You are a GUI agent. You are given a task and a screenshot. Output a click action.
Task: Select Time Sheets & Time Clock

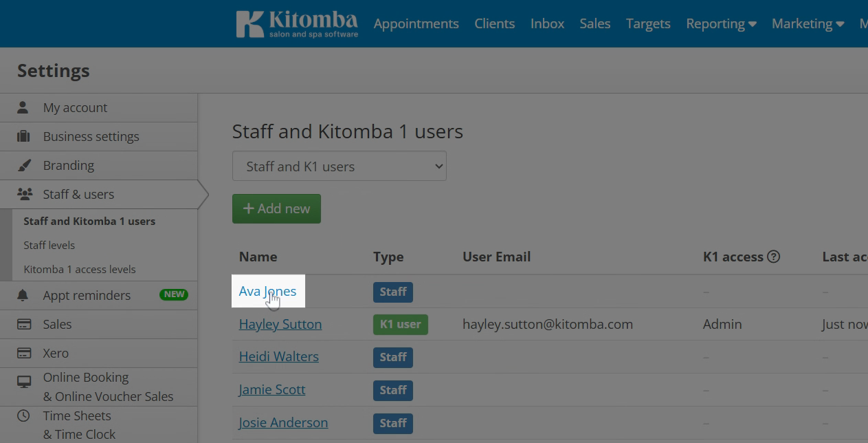pyautogui.click(x=99, y=424)
